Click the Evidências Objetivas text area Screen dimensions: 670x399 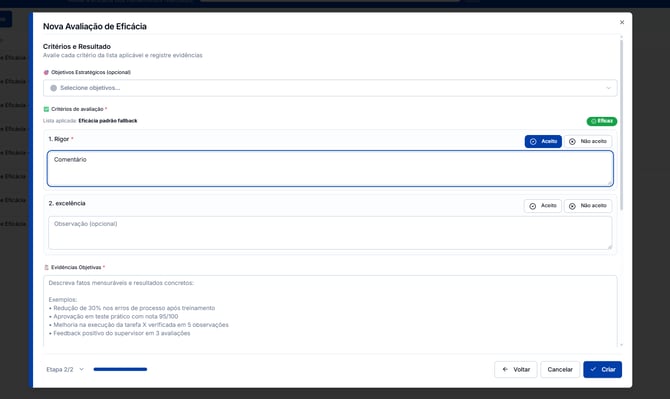click(330, 311)
